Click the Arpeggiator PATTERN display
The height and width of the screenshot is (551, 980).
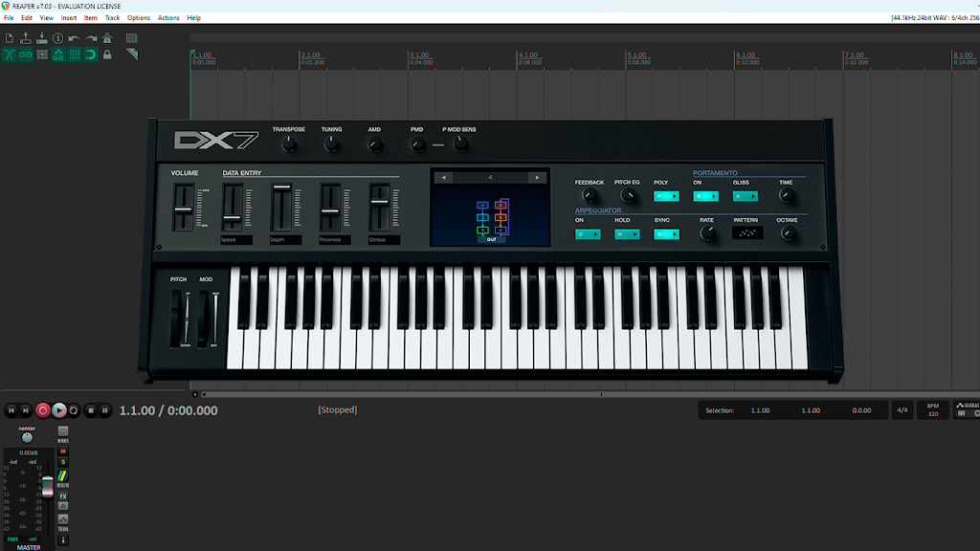(x=747, y=233)
